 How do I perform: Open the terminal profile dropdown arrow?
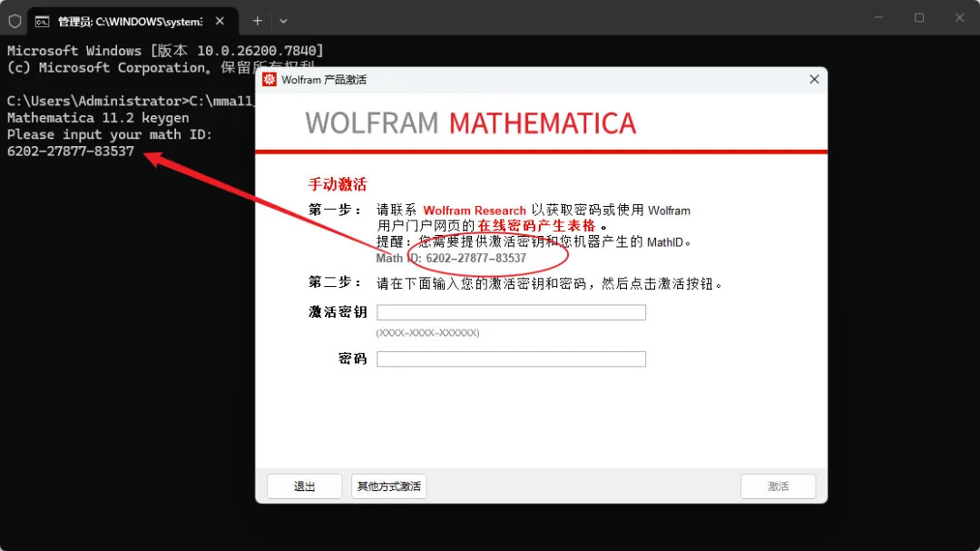pyautogui.click(x=283, y=21)
